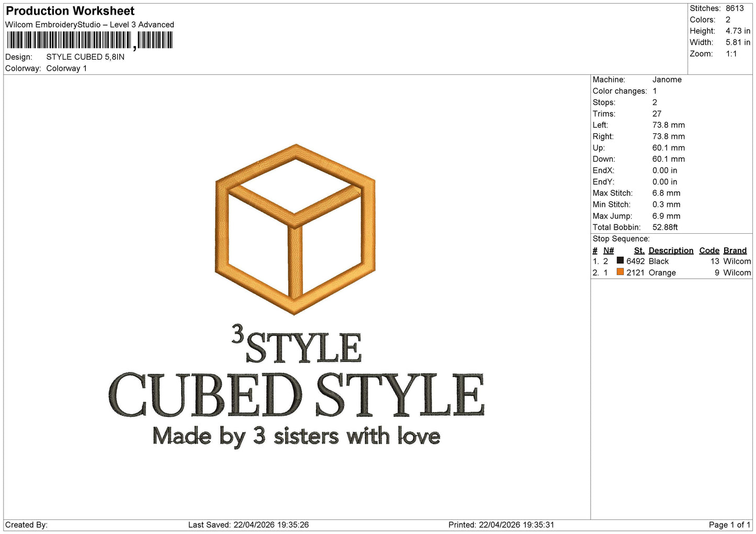Click the 'Right:' label
The height and width of the screenshot is (534, 756).
pos(603,137)
